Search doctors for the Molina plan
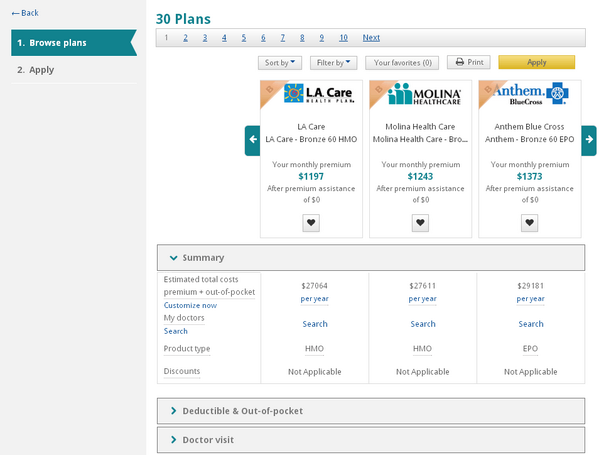Image resolution: width=599 pixels, height=455 pixels. (x=423, y=324)
